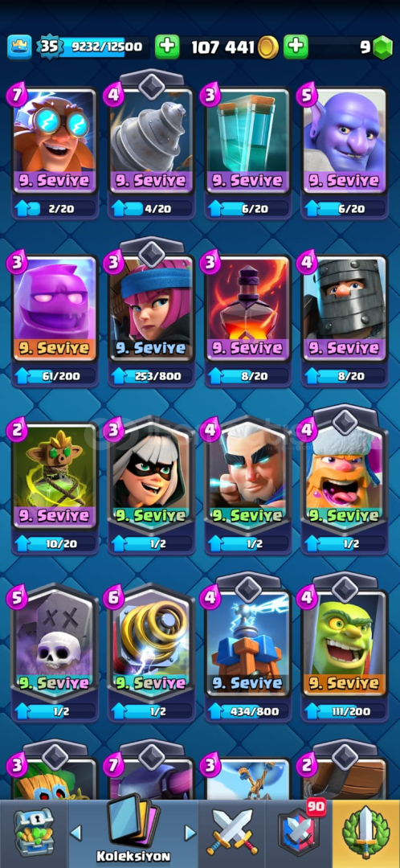Tap the gold coin icon

tap(268, 47)
